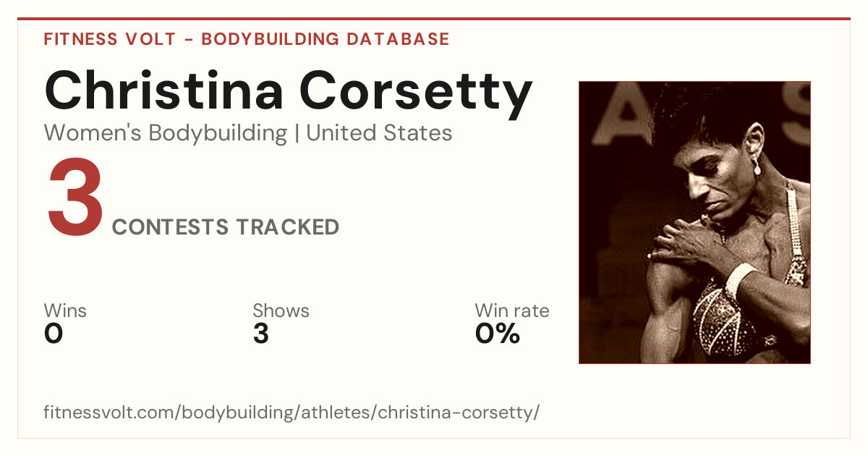The image size is (868, 456).
Task: Open the fitnessvolt.com athlete profile URL
Action: pos(292,413)
